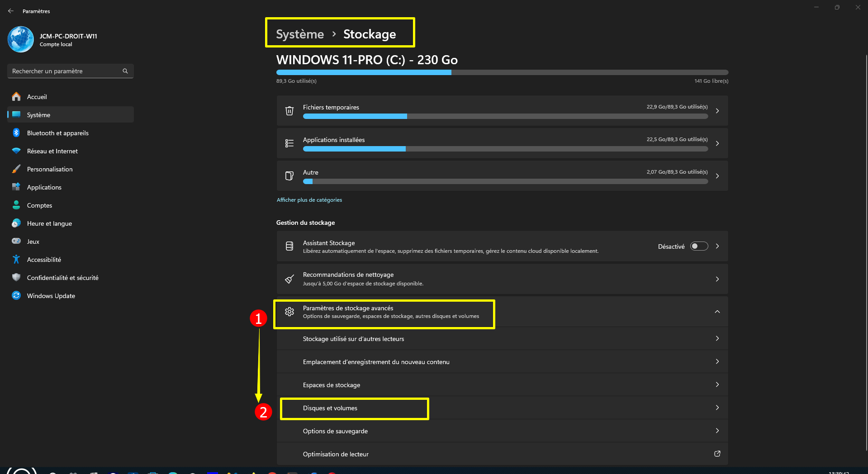The height and width of the screenshot is (474, 868).
Task: Open Bluetooth et appareils settings
Action: [x=57, y=133]
